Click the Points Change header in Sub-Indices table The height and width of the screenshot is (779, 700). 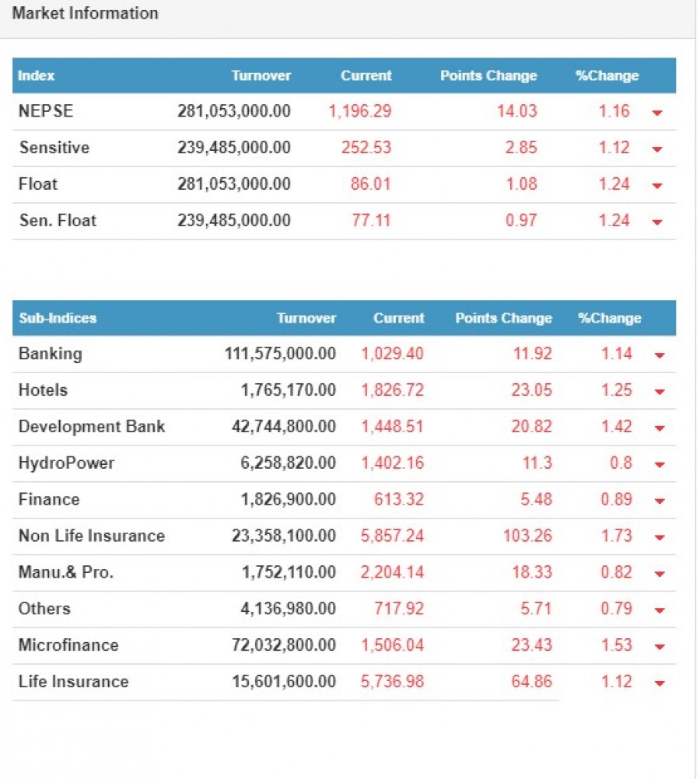503,319
